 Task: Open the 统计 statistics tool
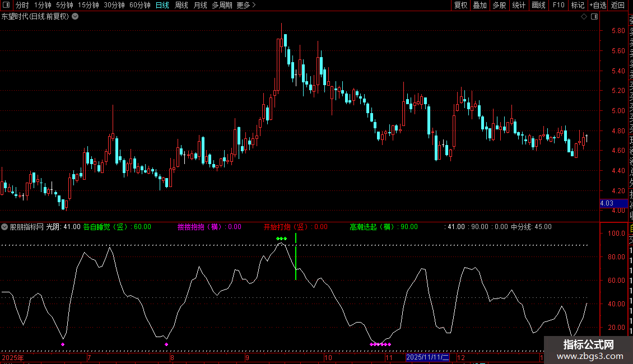(519, 5)
